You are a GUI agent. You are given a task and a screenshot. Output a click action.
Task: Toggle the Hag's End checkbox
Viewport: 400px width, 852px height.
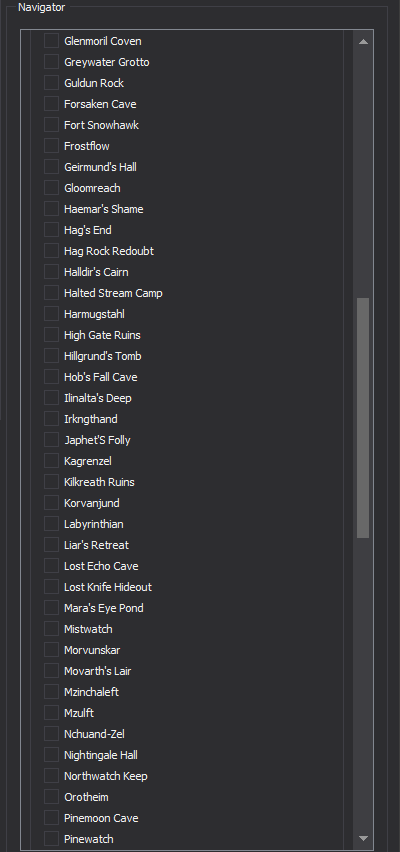point(52,230)
